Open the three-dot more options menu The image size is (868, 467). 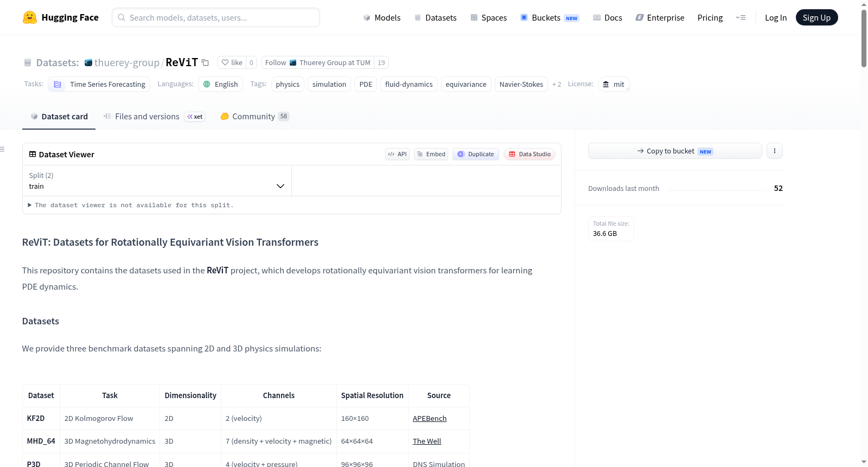click(775, 151)
